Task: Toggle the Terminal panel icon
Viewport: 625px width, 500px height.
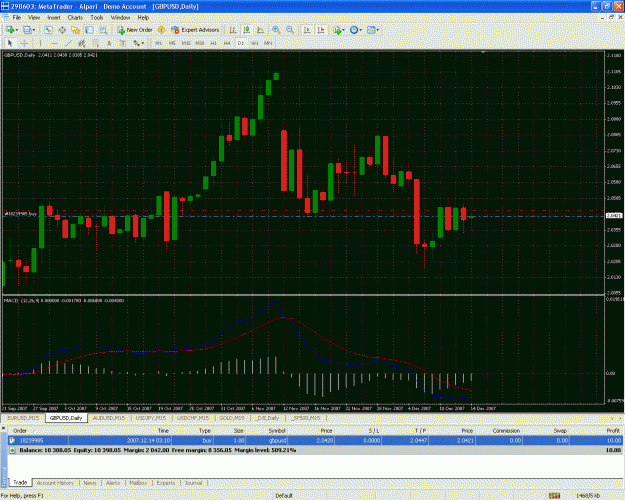Action: (90, 30)
